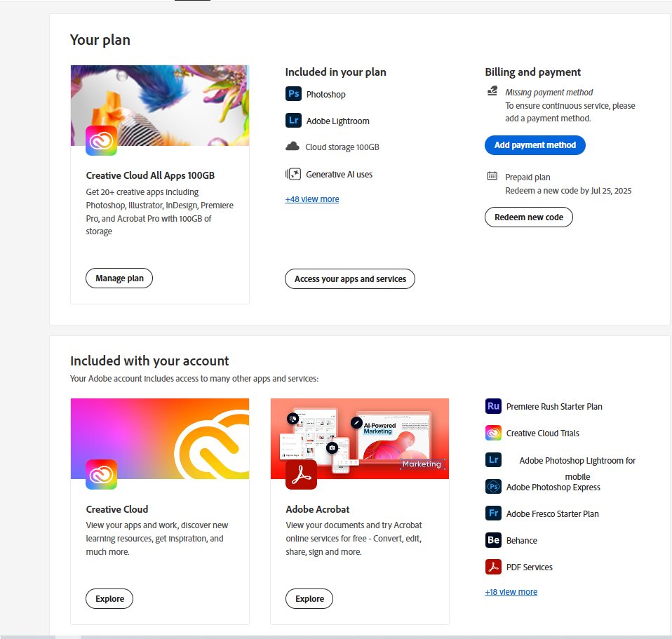Click the Adobe Lightroom Lr icon

(294, 121)
